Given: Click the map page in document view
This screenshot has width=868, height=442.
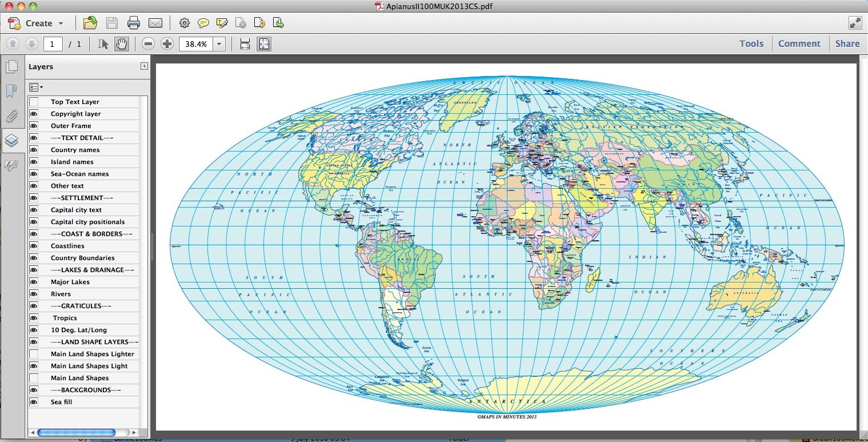Looking at the screenshot, I should (506, 246).
